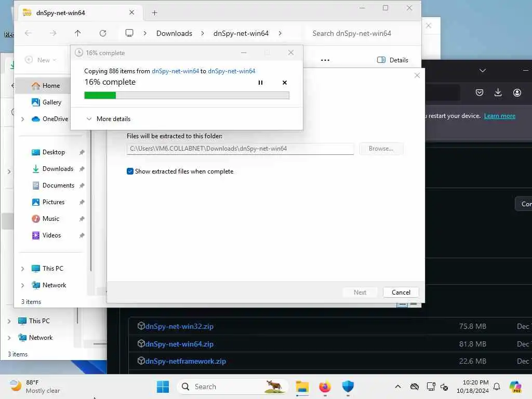The width and height of the screenshot is (532, 399).
Task: Unpin Desktop using its pin icon
Action: point(82,152)
